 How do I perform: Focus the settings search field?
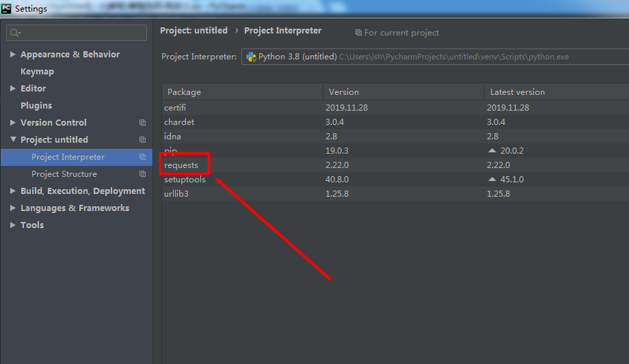pyautogui.click(x=77, y=33)
